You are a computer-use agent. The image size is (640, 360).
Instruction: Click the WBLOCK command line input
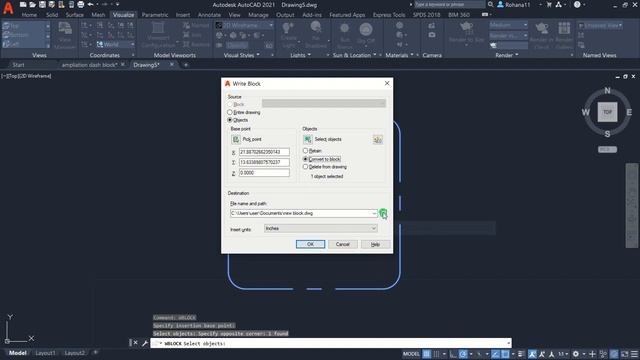pyautogui.click(x=331, y=343)
